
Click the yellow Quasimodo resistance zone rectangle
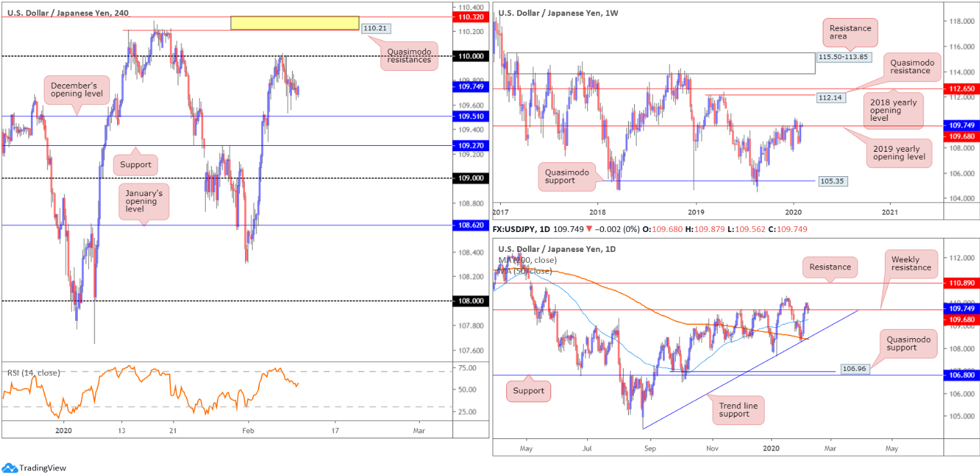tap(295, 23)
